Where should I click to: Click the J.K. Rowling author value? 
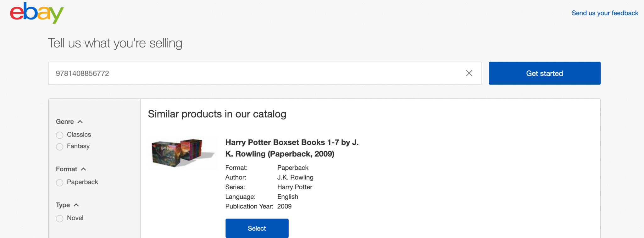tap(295, 177)
